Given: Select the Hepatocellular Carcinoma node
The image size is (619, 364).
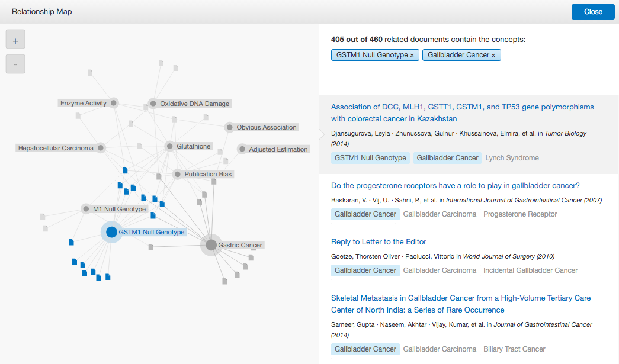Looking at the screenshot, I should tap(101, 148).
